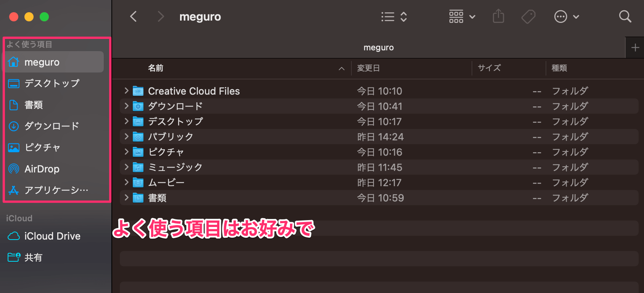Viewport: 644px width, 293px height.
Task: Go back with the left chevron button
Action: click(x=133, y=17)
